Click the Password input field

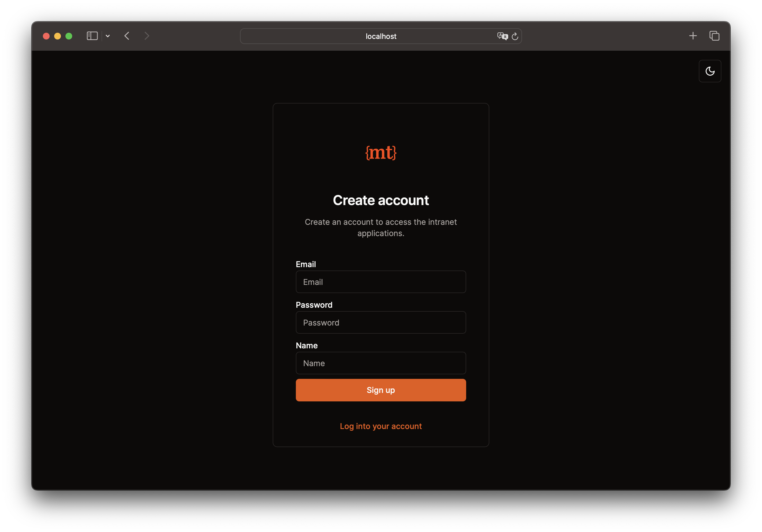pyautogui.click(x=380, y=322)
